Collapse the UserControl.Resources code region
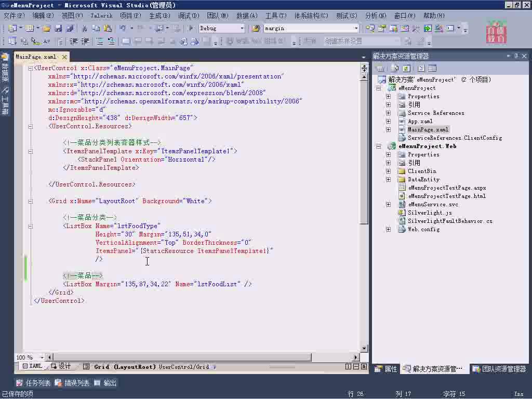Screen dimensions: 532x399 (x=30, y=127)
